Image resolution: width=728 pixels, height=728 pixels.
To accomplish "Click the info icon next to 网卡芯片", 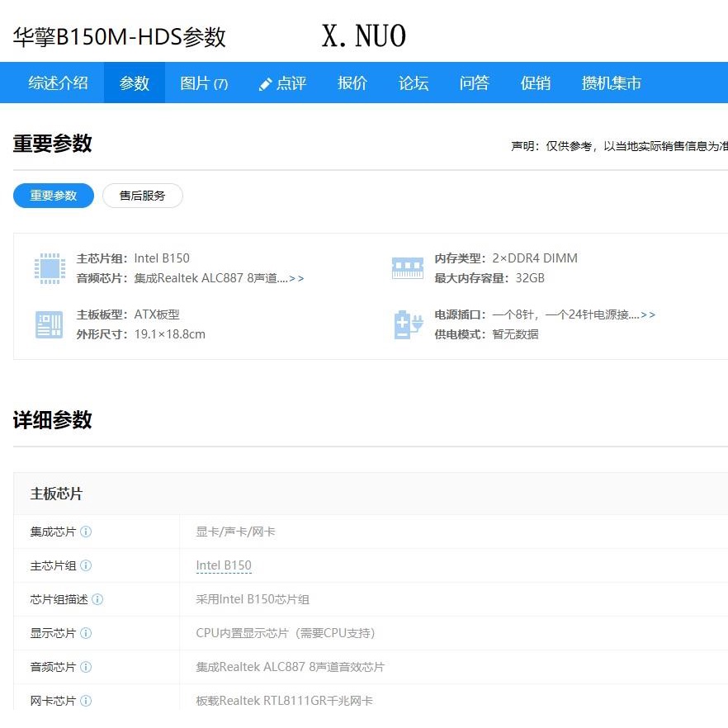I will (x=86, y=701).
